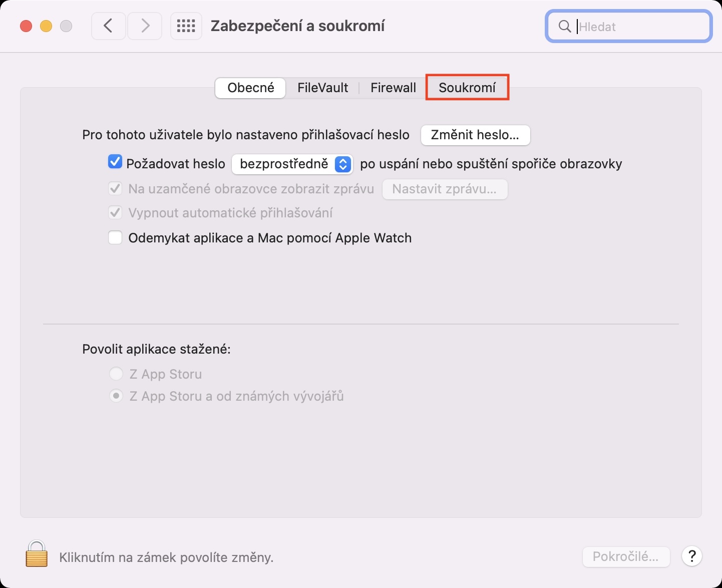The height and width of the screenshot is (588, 722).
Task: Select the Z App Storu radio option
Action: click(x=116, y=374)
